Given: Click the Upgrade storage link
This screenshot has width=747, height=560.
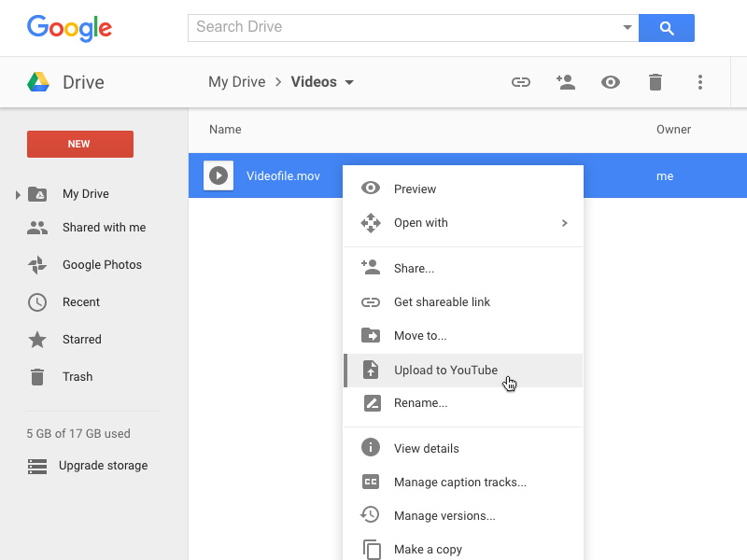Looking at the screenshot, I should (104, 465).
